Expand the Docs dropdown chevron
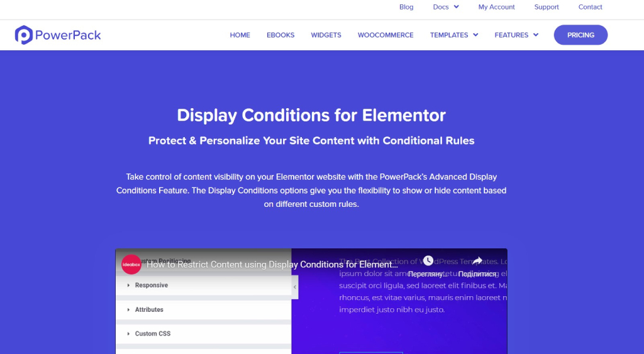 457,6
